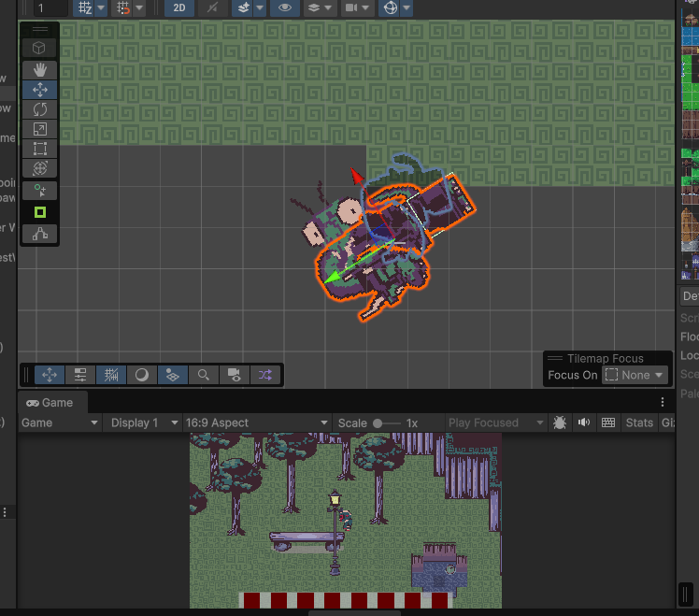The image size is (699, 616).
Task: Click the keyboard shortcuts icon in Game view
Action: pyautogui.click(x=608, y=423)
